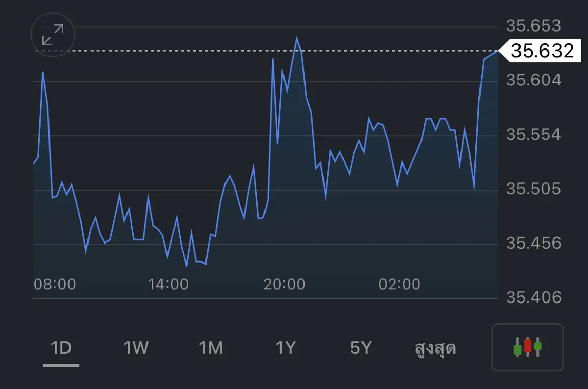588x389 pixels.
Task: Click the 20:00 time axis label
Action: point(284,284)
